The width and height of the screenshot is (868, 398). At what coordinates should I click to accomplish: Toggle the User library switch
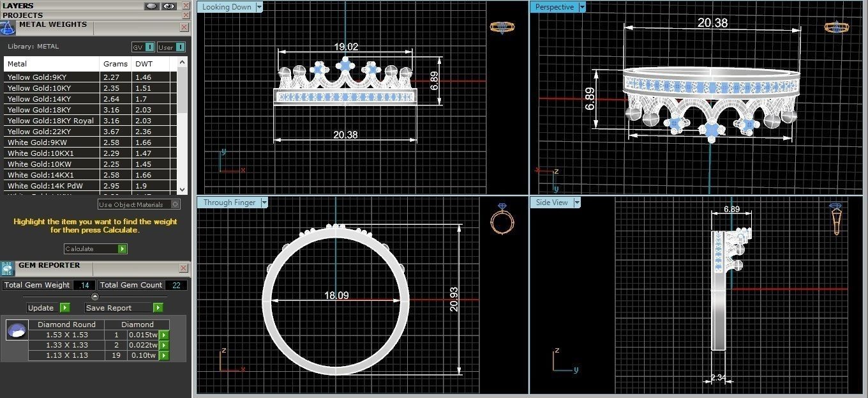coord(171,47)
